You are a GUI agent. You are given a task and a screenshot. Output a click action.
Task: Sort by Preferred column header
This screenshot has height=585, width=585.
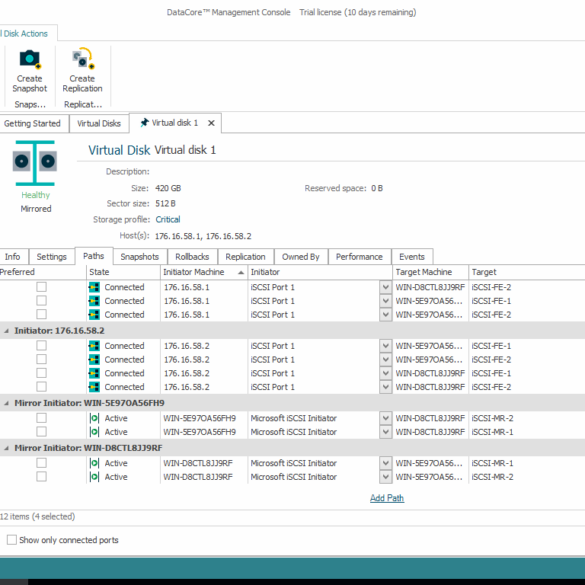click(x=42, y=272)
